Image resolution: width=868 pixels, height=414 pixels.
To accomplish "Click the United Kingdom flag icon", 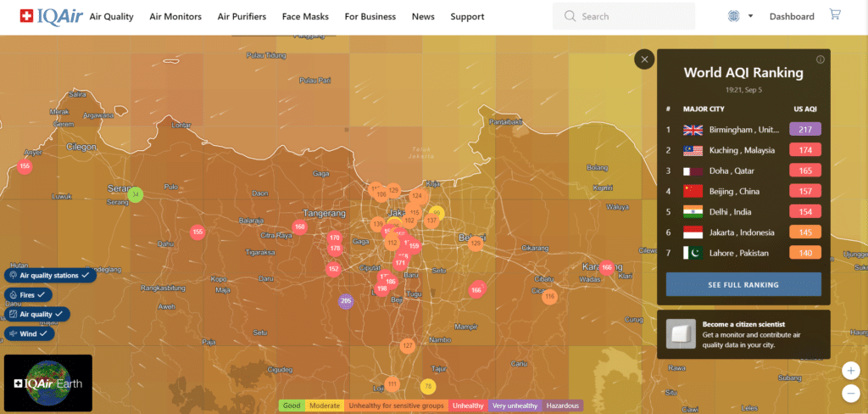I will pos(693,131).
